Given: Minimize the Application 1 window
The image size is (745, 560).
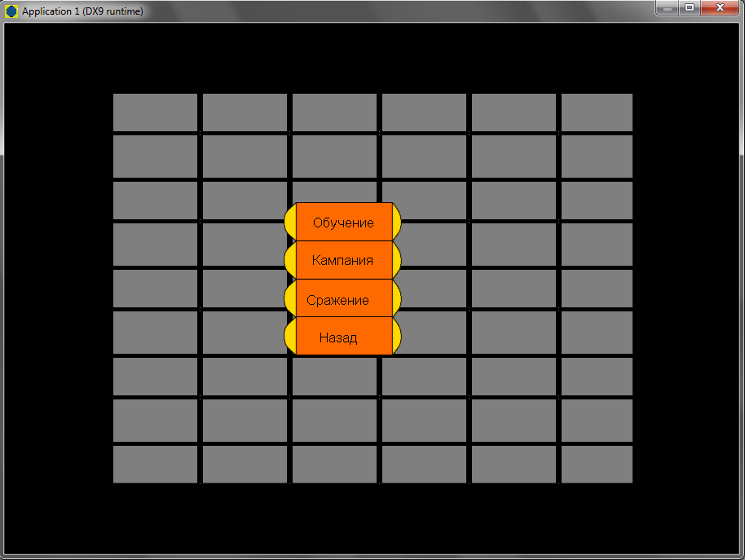Looking at the screenshot, I should pyautogui.click(x=667, y=7).
